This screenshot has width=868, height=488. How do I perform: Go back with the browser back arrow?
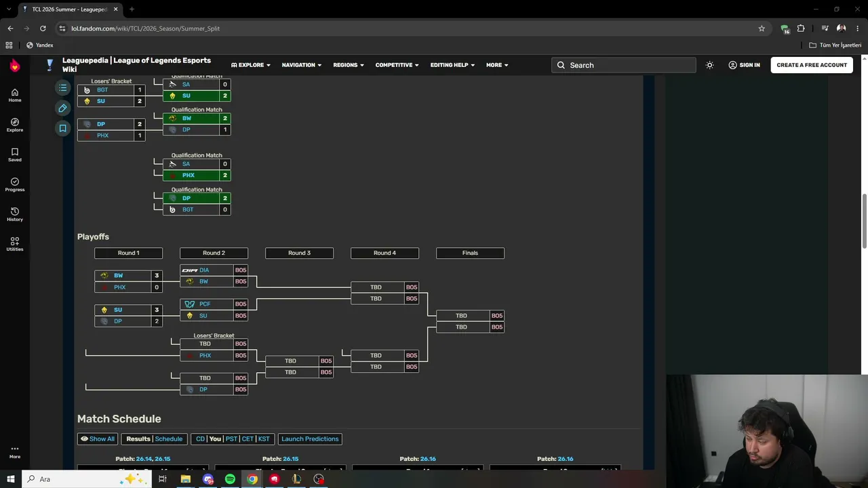(x=10, y=28)
